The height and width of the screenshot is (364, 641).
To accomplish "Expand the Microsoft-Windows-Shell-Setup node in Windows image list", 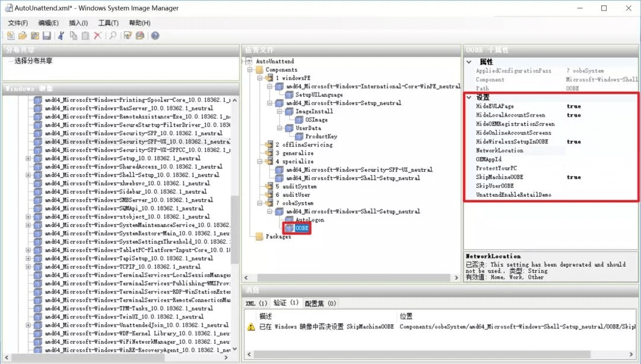I will [28, 175].
